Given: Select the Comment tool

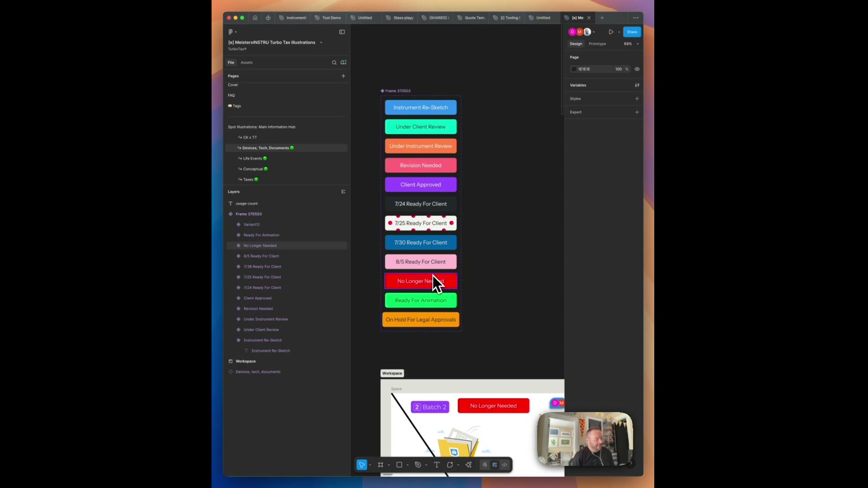Looking at the screenshot, I should pos(450,465).
